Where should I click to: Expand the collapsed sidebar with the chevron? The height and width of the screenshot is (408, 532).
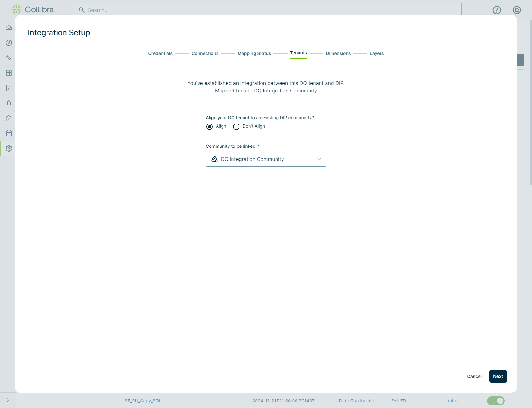pos(8,400)
